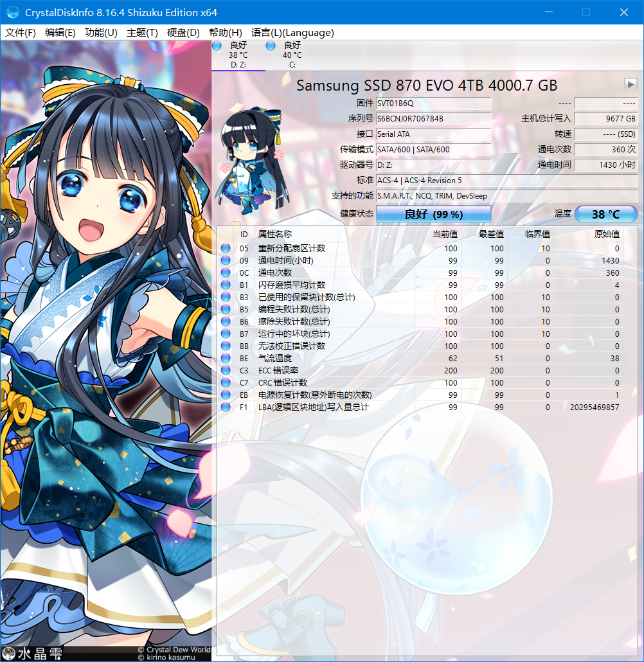This screenshot has height=662, width=644.
Task: Click the ID column header
Action: click(x=244, y=235)
